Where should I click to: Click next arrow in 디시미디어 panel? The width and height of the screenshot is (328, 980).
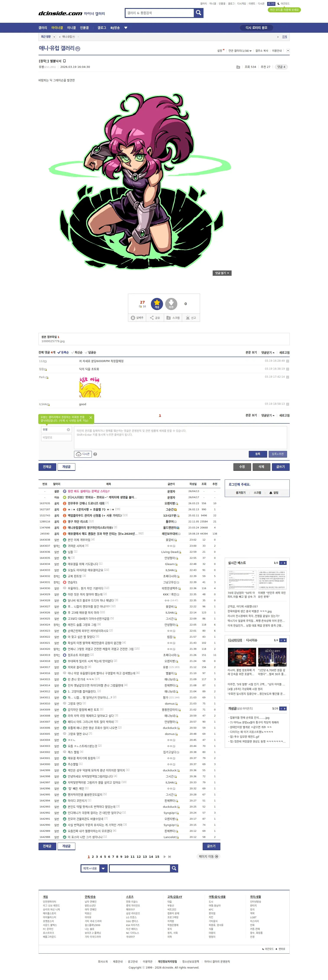[285, 640]
